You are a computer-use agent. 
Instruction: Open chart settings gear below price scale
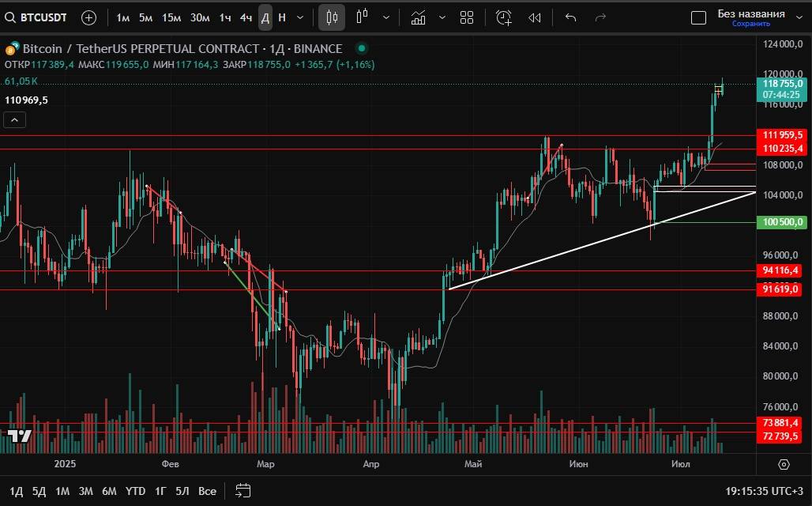point(784,464)
